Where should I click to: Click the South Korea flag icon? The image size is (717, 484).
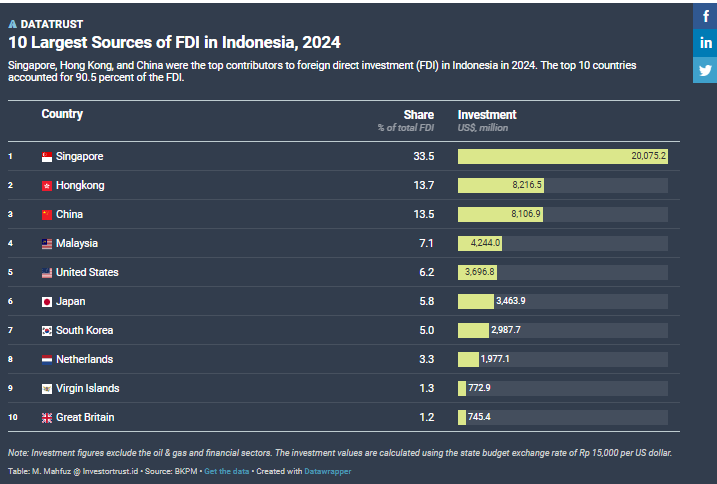click(x=46, y=331)
